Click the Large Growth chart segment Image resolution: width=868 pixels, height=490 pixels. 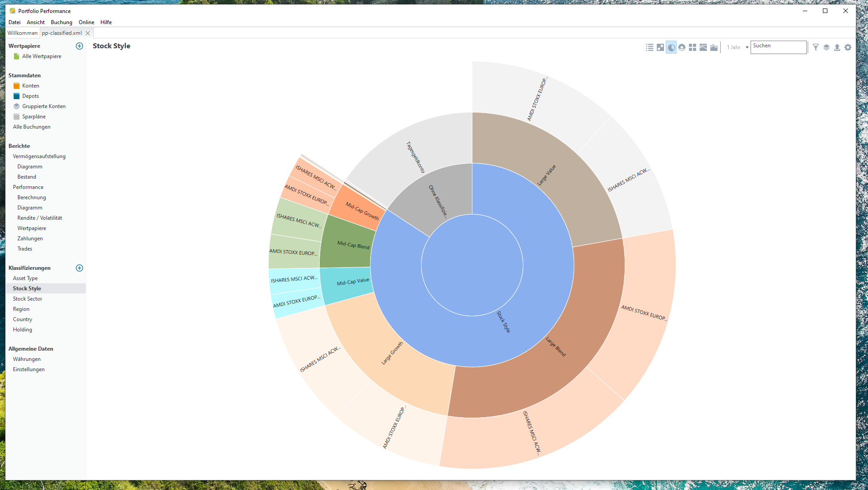pos(392,353)
